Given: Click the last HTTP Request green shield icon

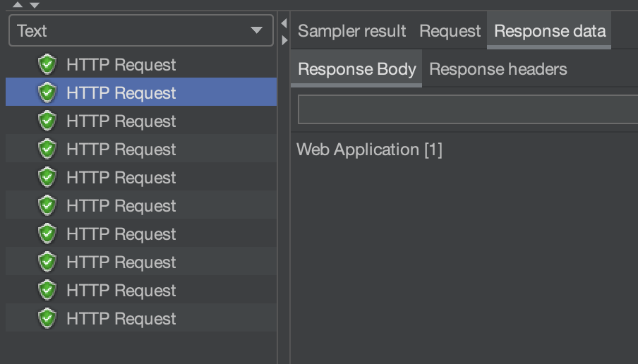Looking at the screenshot, I should (47, 319).
